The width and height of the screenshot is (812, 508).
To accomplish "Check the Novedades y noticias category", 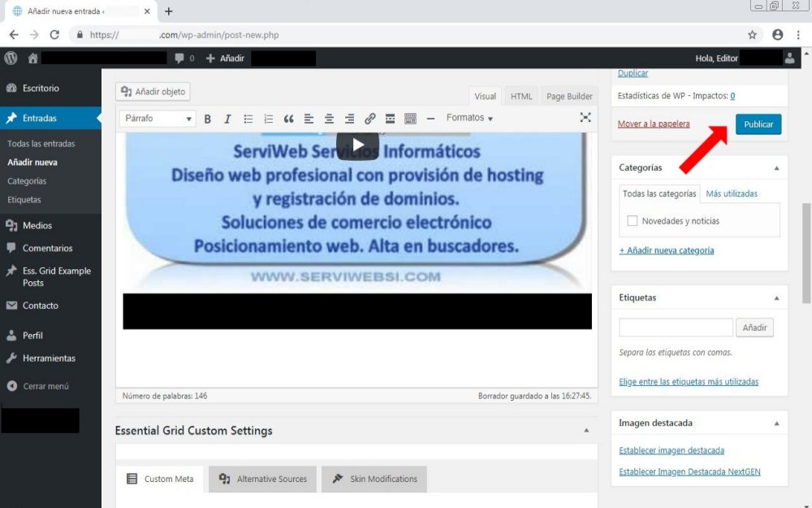I will click(633, 221).
